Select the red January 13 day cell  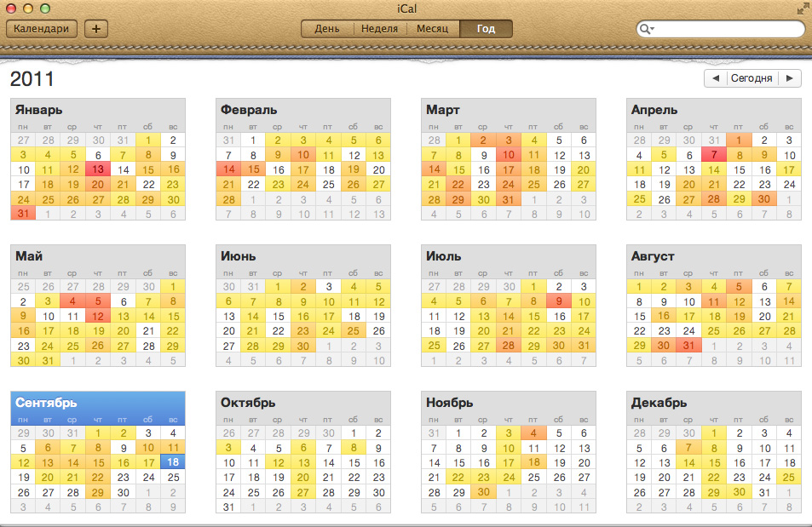point(99,169)
